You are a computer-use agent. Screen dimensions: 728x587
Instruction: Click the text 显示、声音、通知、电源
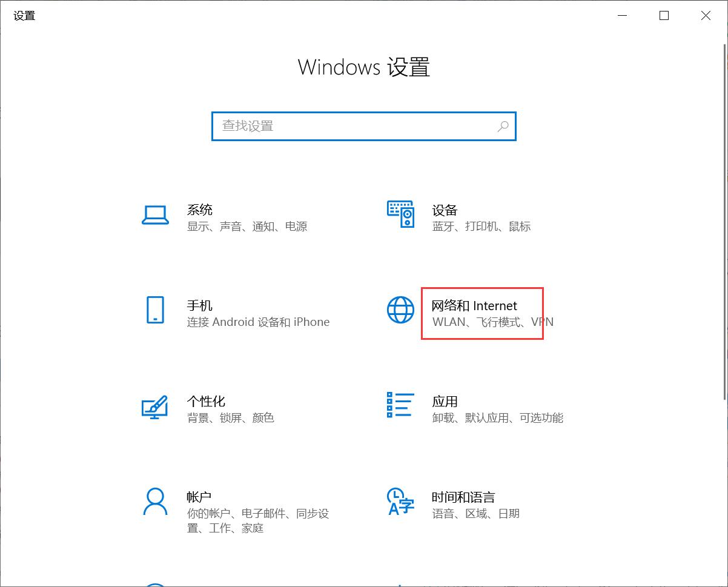(x=247, y=227)
